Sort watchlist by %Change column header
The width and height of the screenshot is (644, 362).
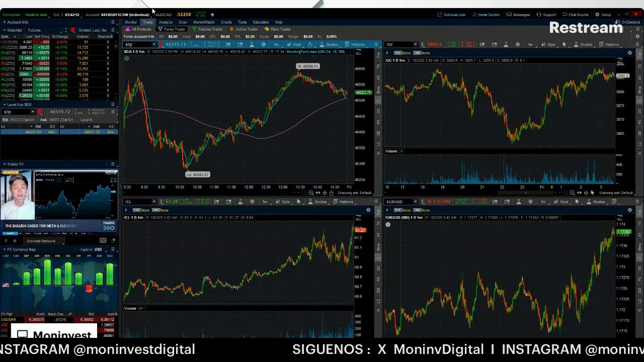click(60, 37)
